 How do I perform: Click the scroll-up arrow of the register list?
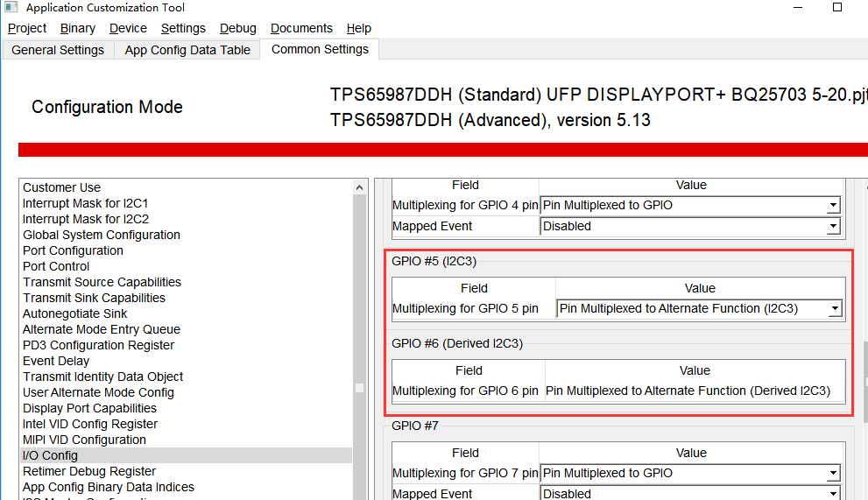pyautogui.click(x=359, y=187)
